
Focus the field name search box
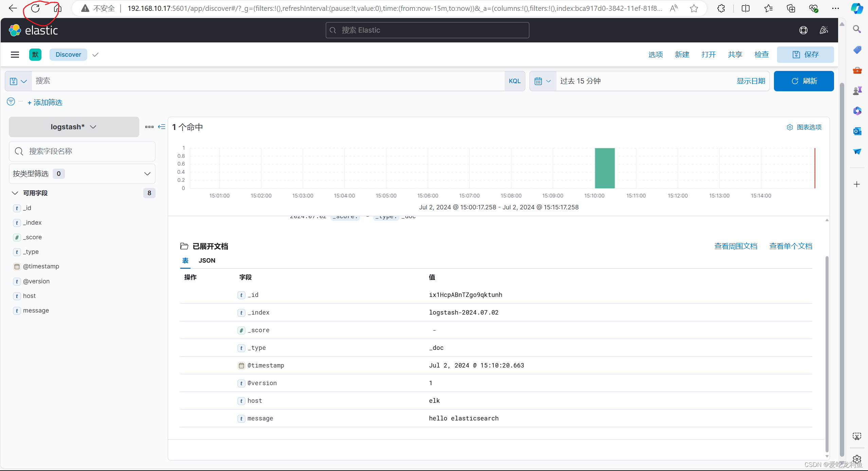82,151
